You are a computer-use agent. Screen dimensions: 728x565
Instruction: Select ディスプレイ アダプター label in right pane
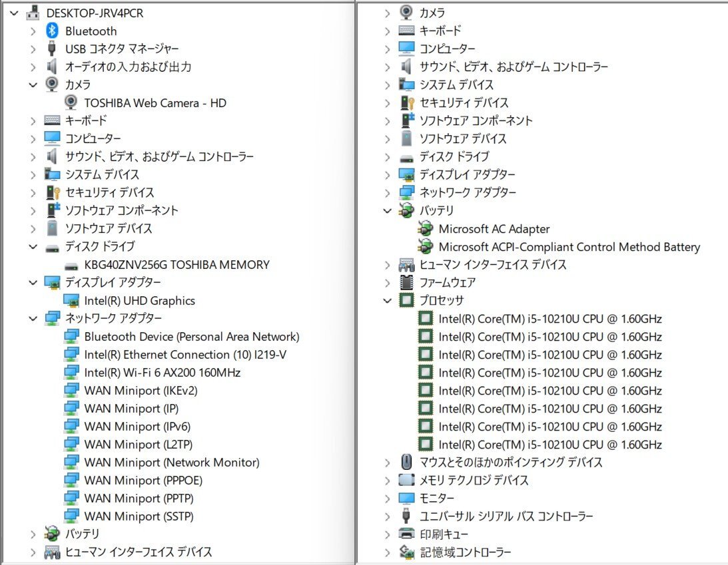coord(468,174)
